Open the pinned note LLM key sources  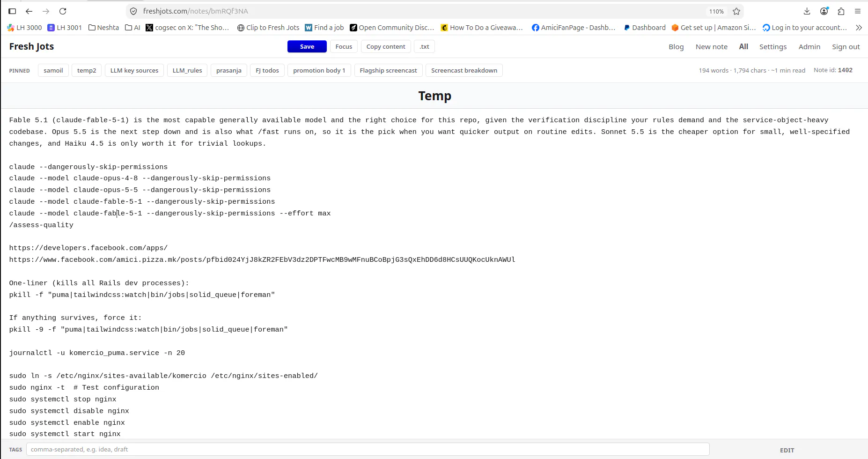(x=134, y=70)
